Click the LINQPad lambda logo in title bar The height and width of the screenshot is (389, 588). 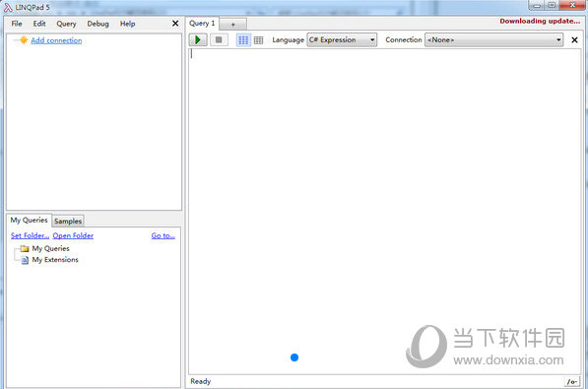click(x=8, y=7)
